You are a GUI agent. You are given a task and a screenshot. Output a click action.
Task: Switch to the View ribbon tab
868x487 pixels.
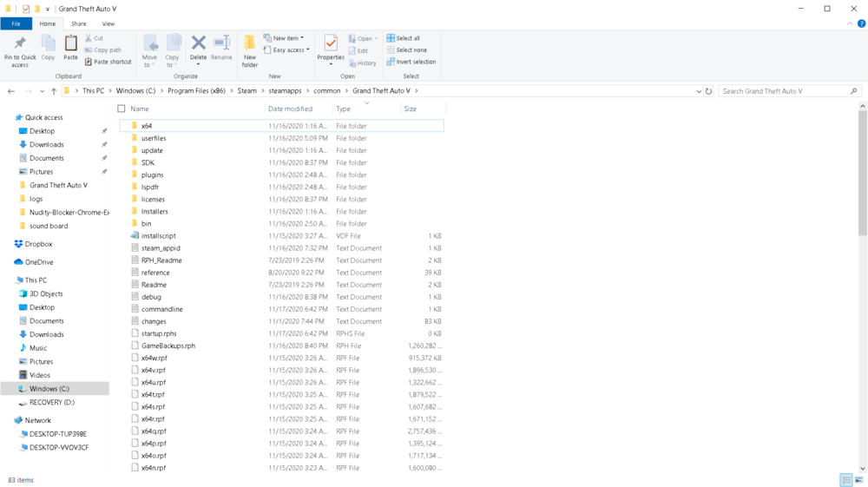[108, 23]
